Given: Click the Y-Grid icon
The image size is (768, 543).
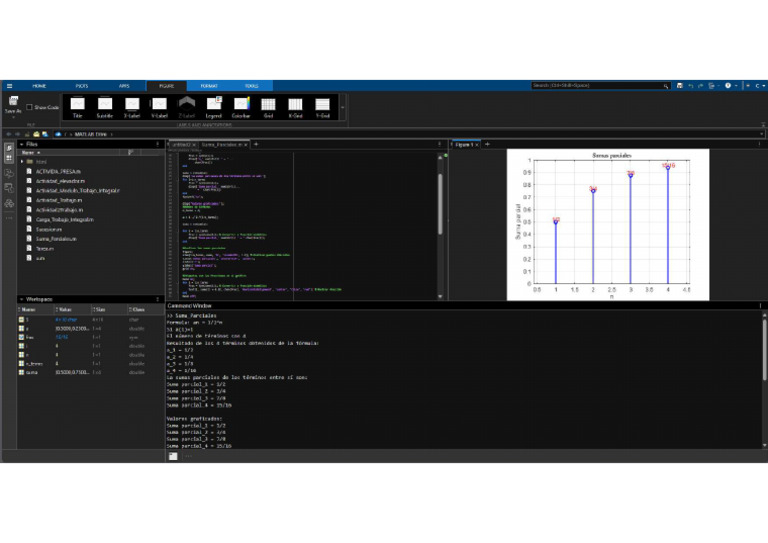Looking at the screenshot, I should 323,105.
